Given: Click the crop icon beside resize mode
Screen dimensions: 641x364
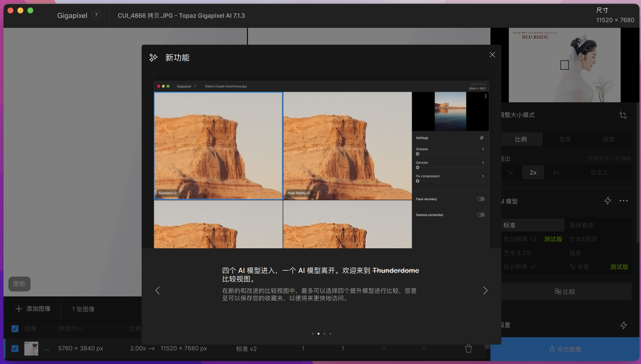Looking at the screenshot, I should (x=623, y=115).
